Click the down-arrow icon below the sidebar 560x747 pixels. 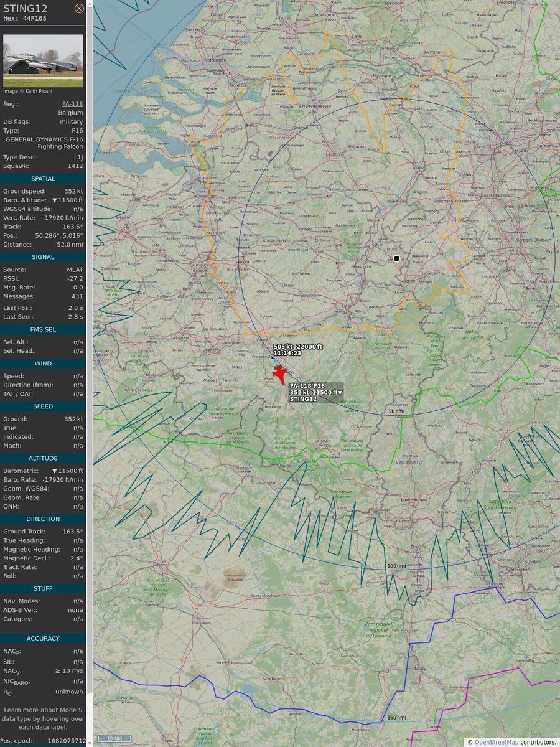(89, 743)
